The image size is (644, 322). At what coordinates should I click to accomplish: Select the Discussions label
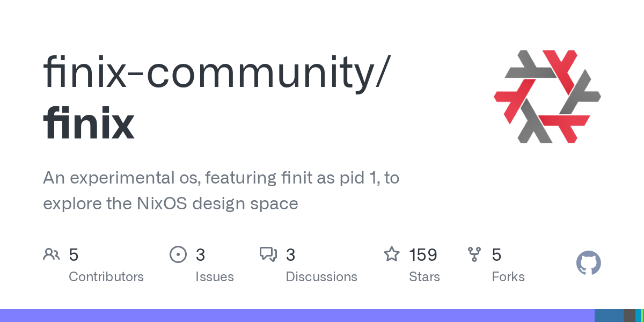click(321, 277)
